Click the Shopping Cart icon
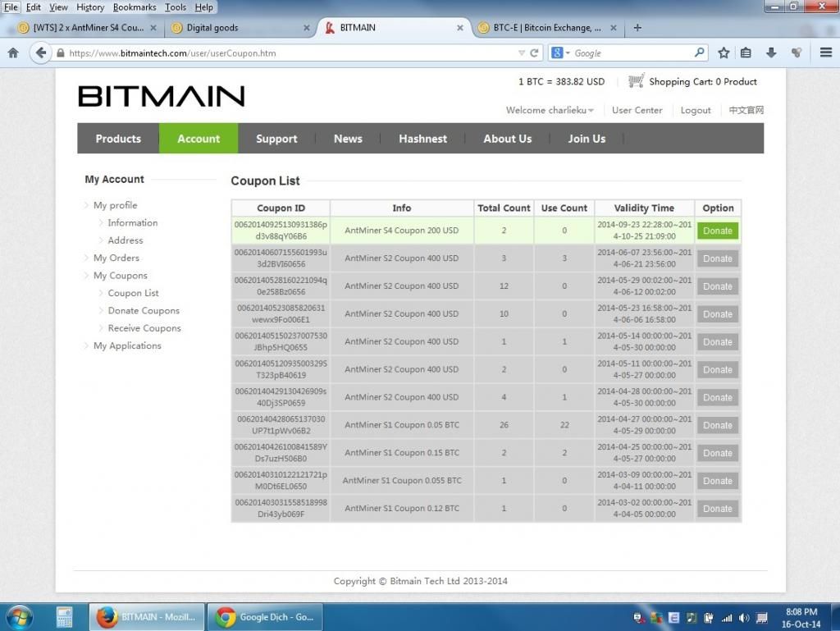The height and width of the screenshot is (631, 840). [636, 81]
